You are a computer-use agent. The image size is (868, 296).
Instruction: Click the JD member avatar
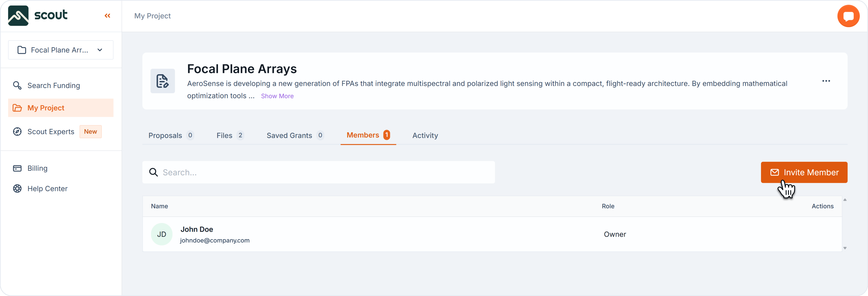tap(161, 234)
